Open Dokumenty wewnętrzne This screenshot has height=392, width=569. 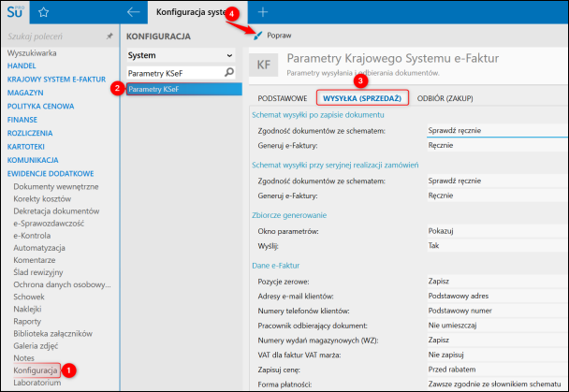[x=56, y=187]
